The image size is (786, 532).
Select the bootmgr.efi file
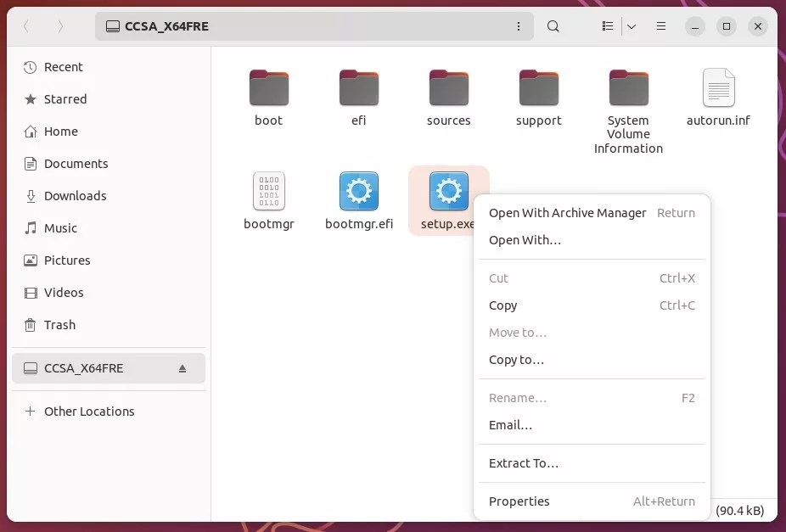(358, 193)
